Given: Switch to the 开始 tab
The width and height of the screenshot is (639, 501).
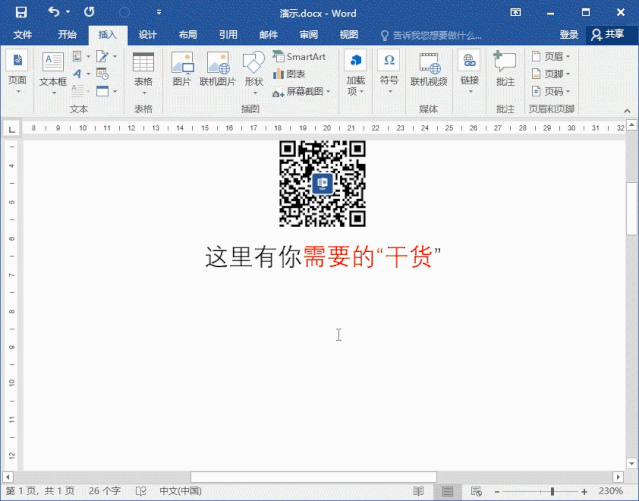Looking at the screenshot, I should click(x=67, y=35).
